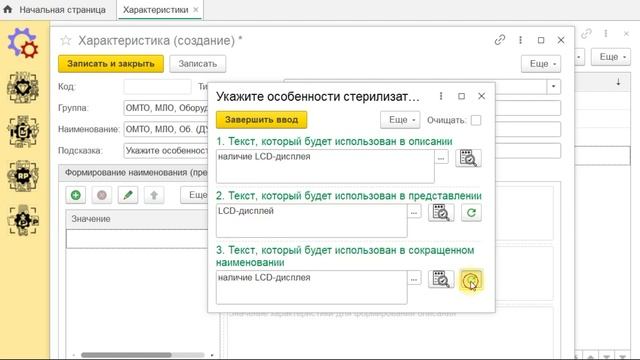The image size is (640, 360).
Task: Open the RP gear sidebar icon
Action: 23,176
